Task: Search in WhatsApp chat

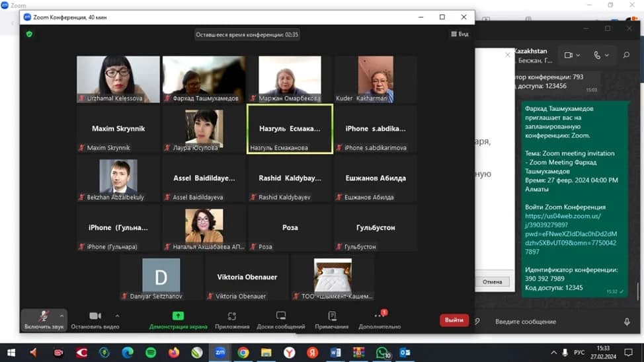Action: tap(626, 55)
